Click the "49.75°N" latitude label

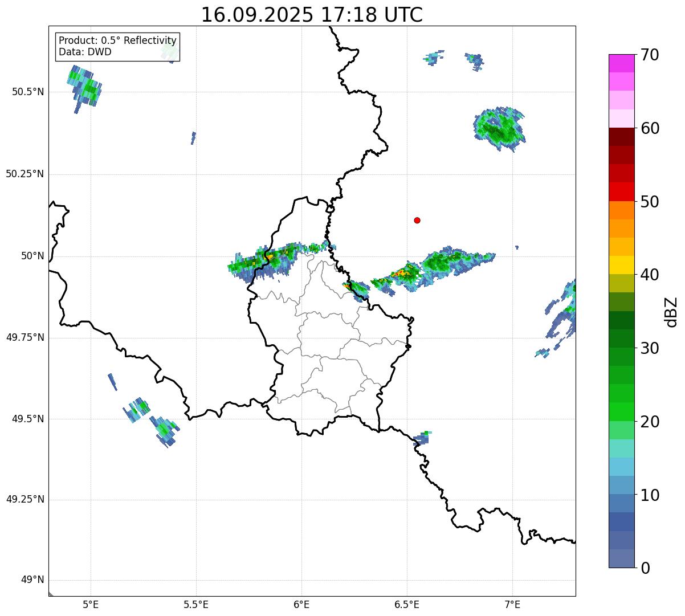click(x=25, y=337)
